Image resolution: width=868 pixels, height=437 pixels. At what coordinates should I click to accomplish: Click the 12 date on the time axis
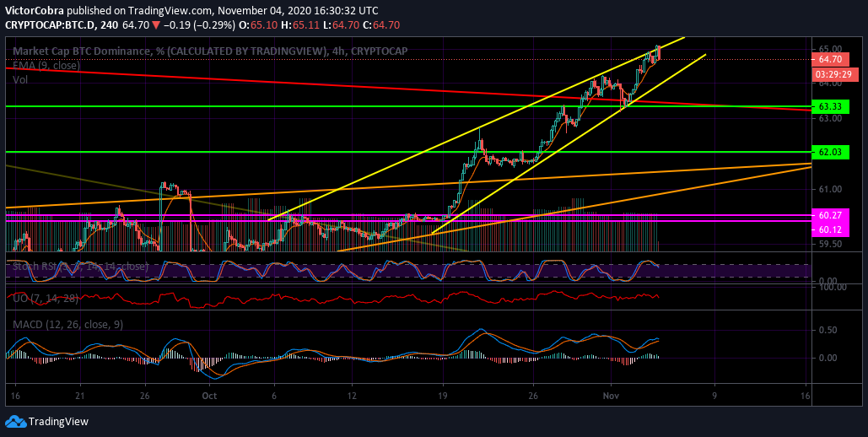click(x=352, y=396)
